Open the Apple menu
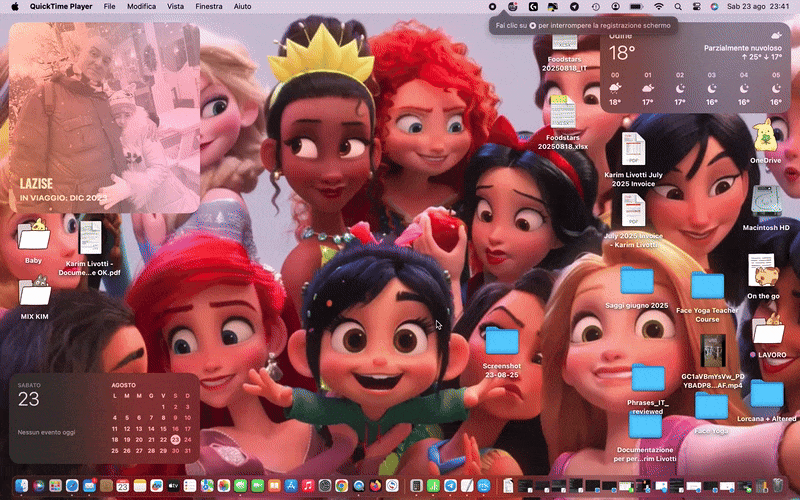This screenshot has width=800, height=500. click(15, 7)
